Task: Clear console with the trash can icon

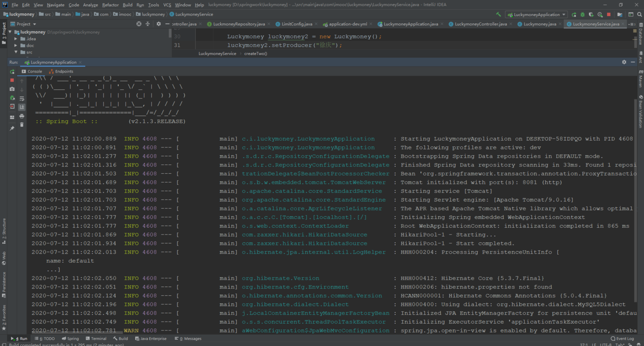Action: click(x=22, y=125)
